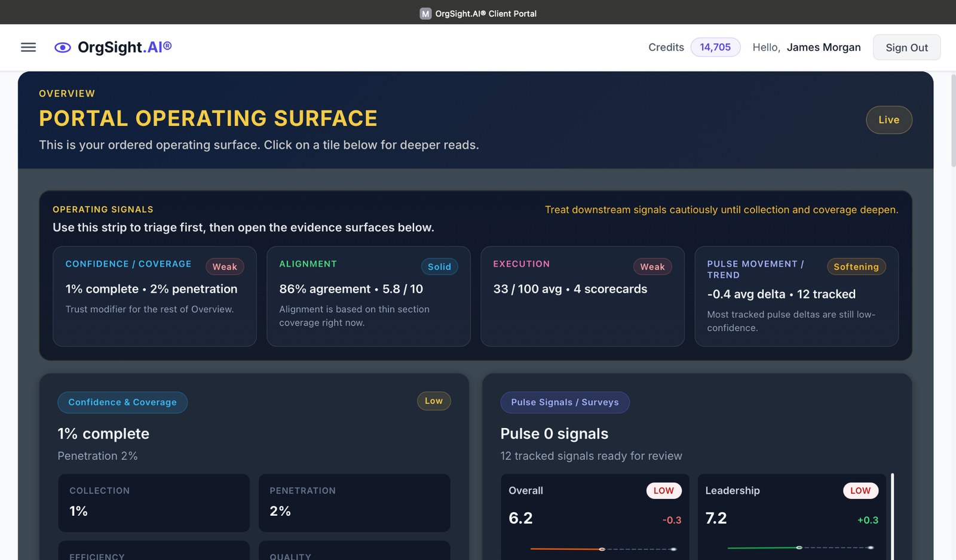Screen dimensions: 956x560
Task: Toggle the Confidence & Coverage Low indicator
Action: coord(434,401)
